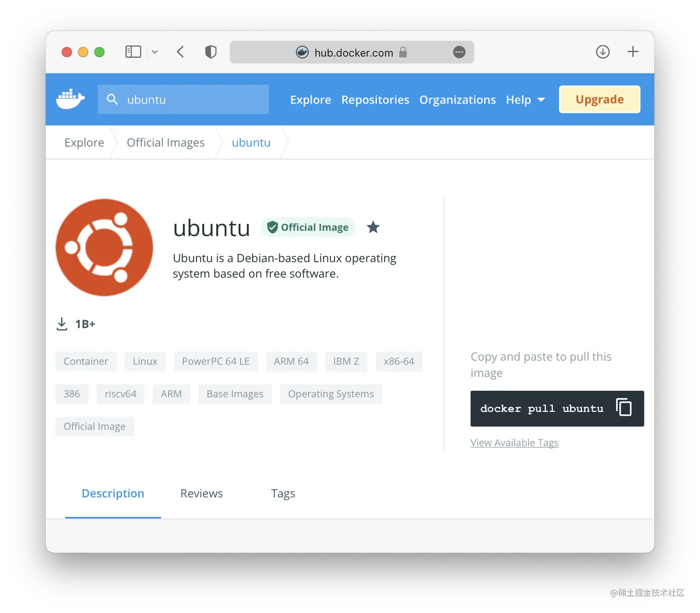The height and width of the screenshot is (613, 700).
Task: Select the ARM chip in second row
Action: click(171, 394)
